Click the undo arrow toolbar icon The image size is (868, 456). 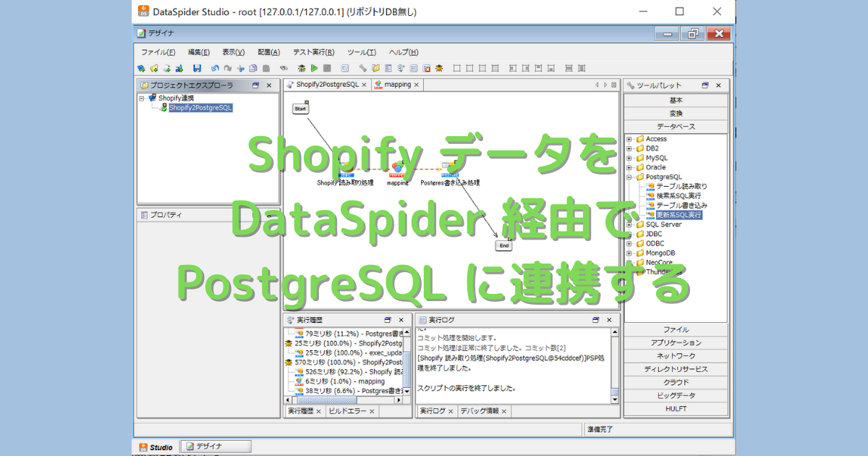[x=216, y=68]
